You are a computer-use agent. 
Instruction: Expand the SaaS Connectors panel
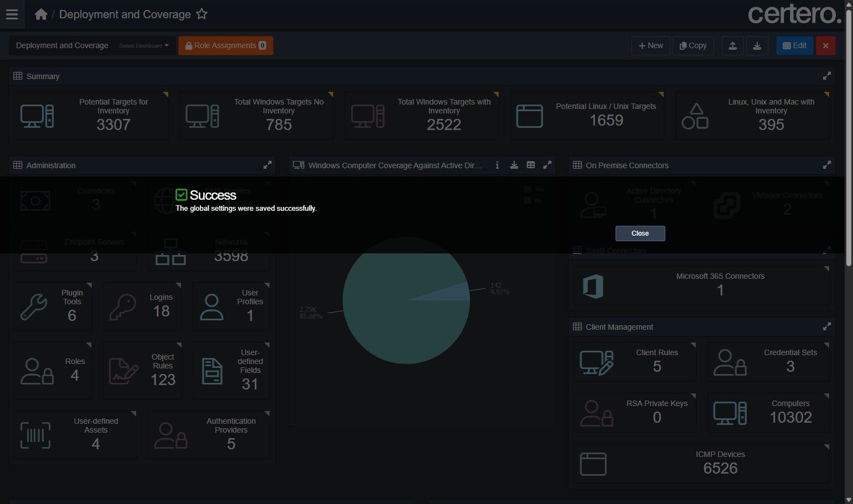827,250
